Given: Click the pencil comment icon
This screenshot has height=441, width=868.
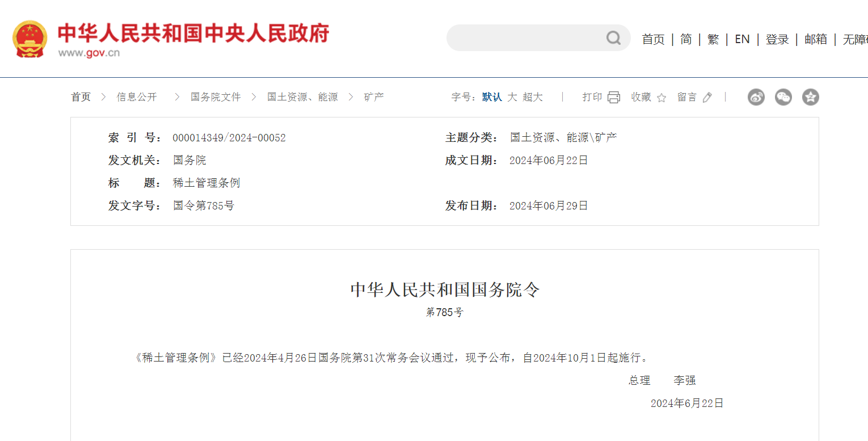Looking at the screenshot, I should 707,98.
